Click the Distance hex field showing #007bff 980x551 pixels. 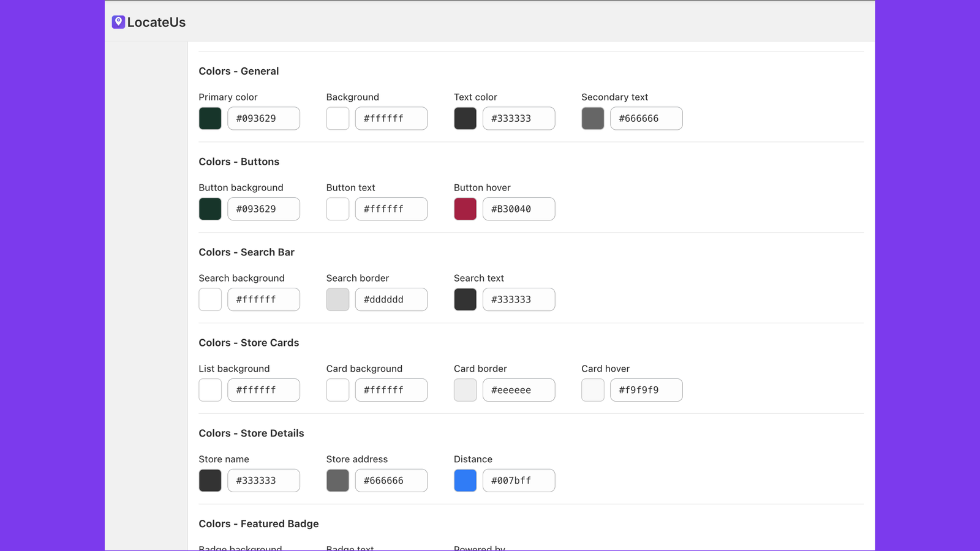point(519,480)
